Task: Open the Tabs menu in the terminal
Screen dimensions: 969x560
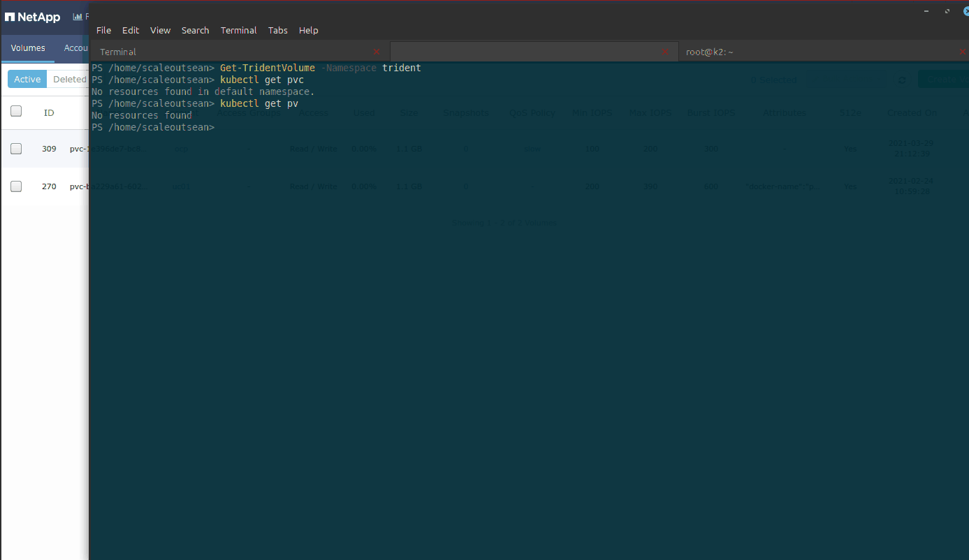Action: click(x=277, y=30)
